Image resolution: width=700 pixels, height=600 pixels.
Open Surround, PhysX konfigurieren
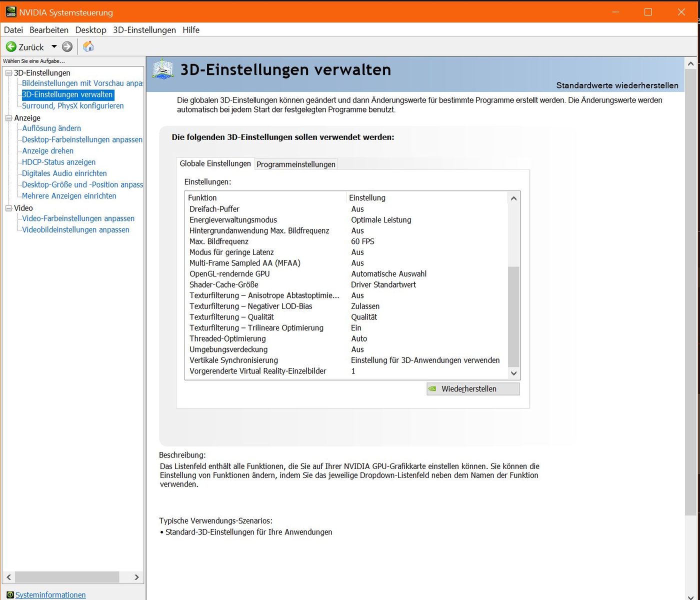point(73,106)
